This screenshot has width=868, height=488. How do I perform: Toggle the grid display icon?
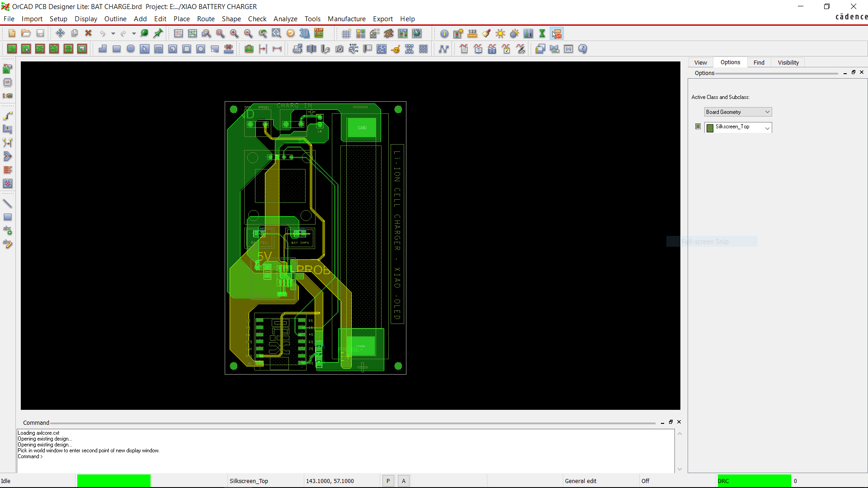click(346, 33)
